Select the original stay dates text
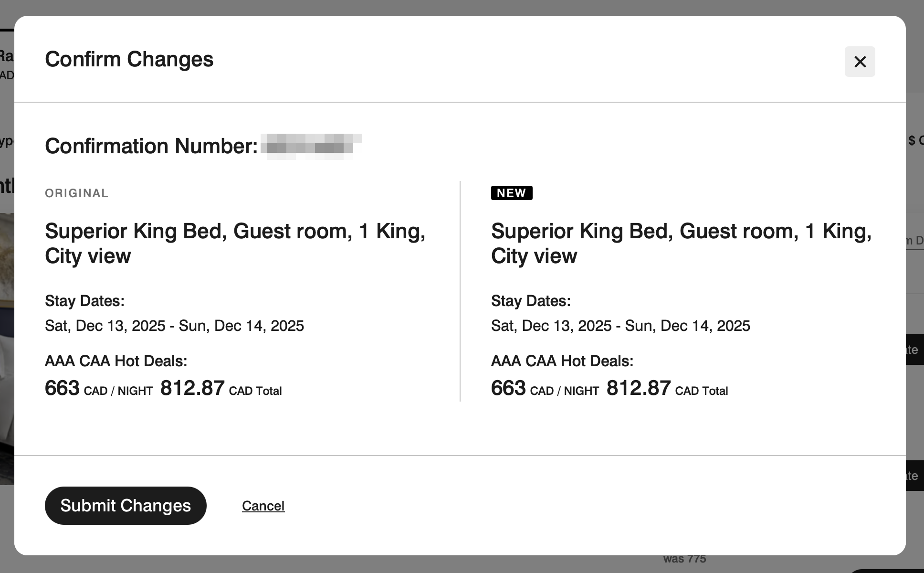Screen dimensions: 924x573 (174, 326)
